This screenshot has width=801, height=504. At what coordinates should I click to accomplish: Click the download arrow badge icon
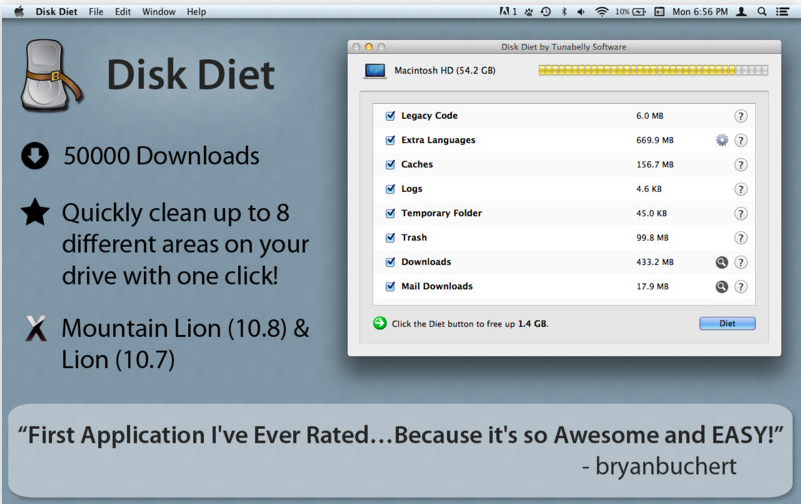coord(35,156)
